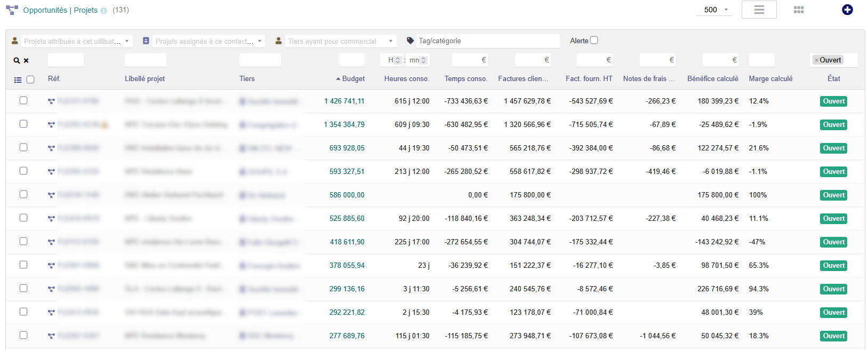Screen dimensions: 868x350
Task: Open column selector list icon
Action: [18, 80]
